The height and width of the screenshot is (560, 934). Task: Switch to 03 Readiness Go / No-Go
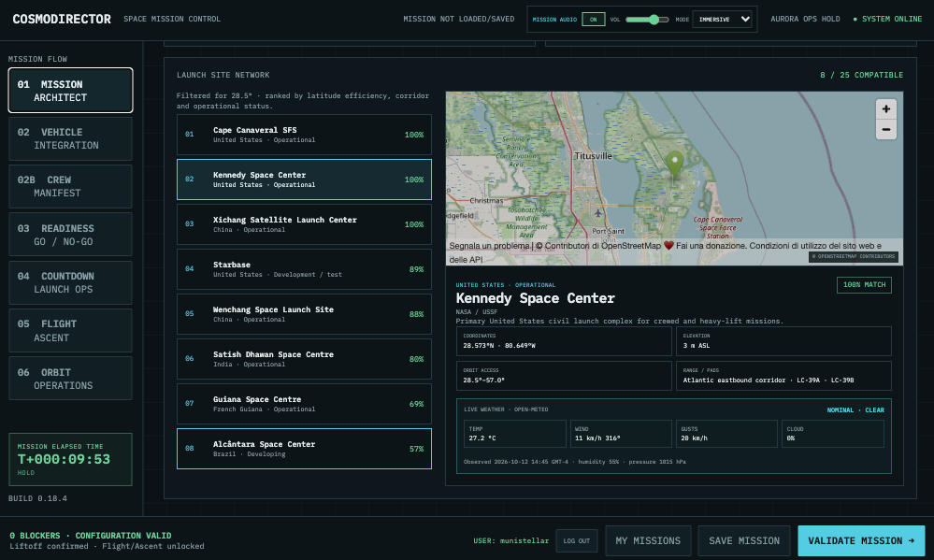coord(70,235)
